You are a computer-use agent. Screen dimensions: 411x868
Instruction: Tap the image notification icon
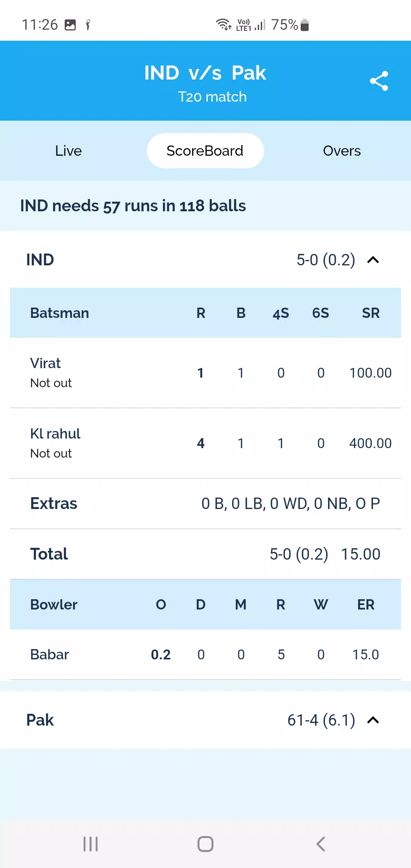[70, 25]
